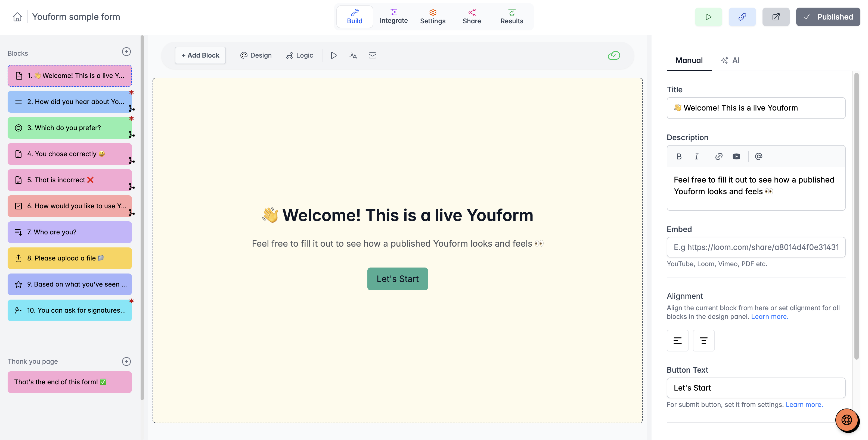Open the Logic editor
The width and height of the screenshot is (868, 440).
click(x=300, y=55)
